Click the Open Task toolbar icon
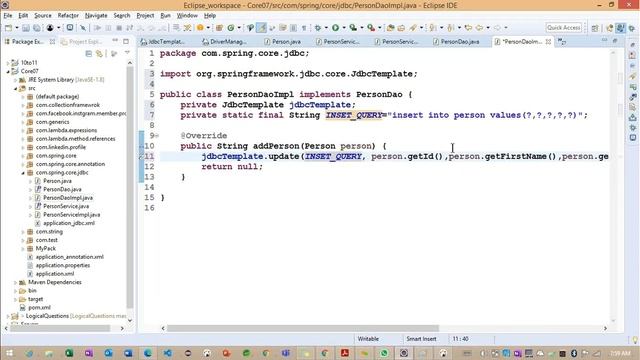Viewport: 640px width, 360px height. (402, 28)
